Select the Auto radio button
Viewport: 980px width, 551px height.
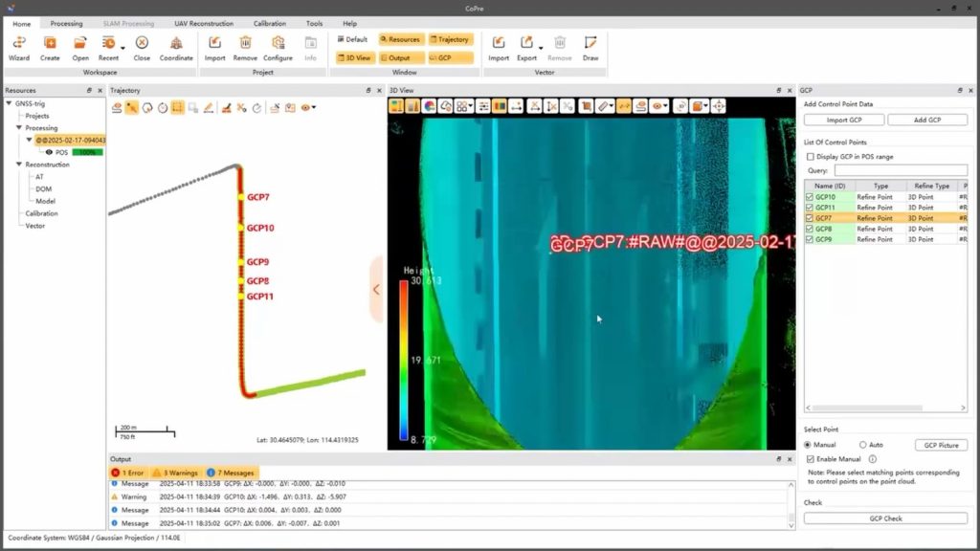tap(863, 445)
